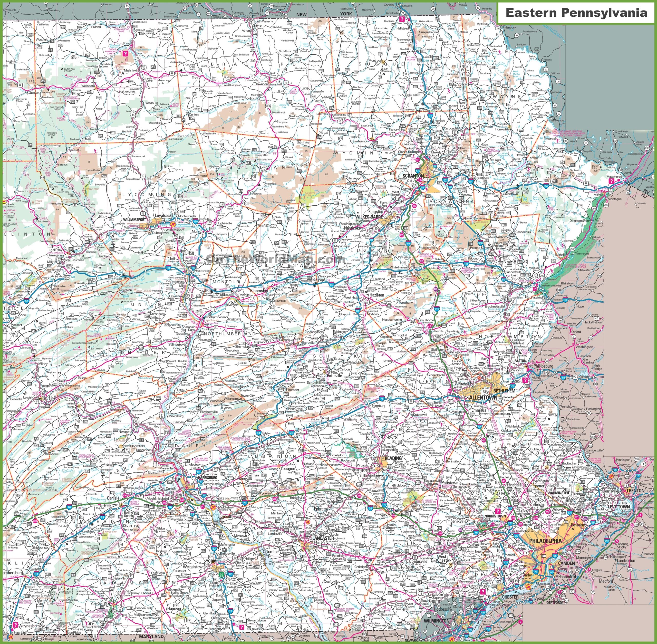The image size is (657, 644).
Task: Click the info icon near Great Bend
Action: pos(402,19)
